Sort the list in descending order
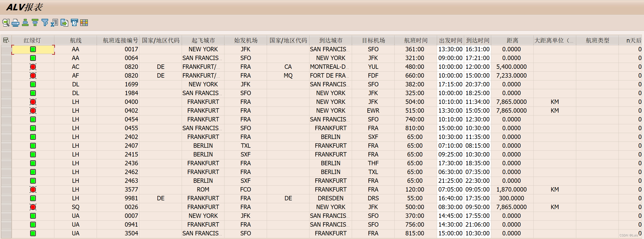This screenshot has height=239, width=644. [35, 23]
